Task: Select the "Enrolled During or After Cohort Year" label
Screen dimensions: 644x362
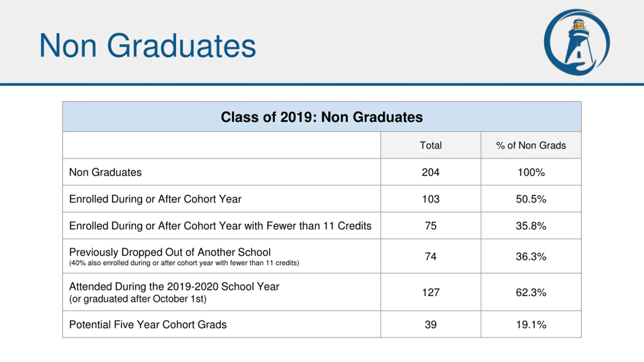Action: click(x=155, y=199)
